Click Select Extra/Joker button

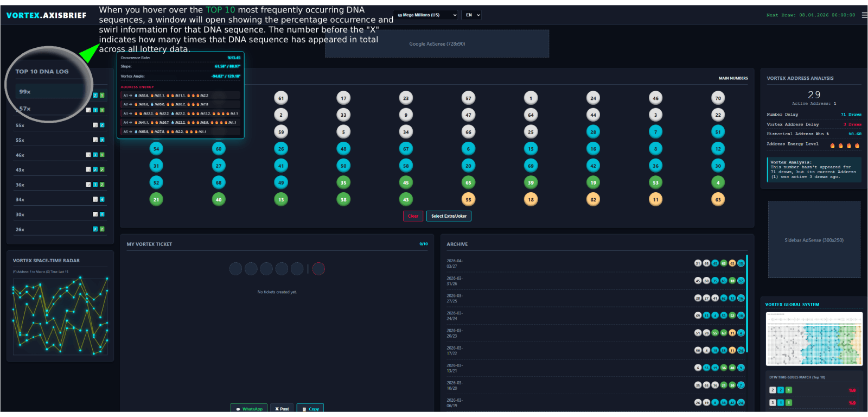click(449, 216)
